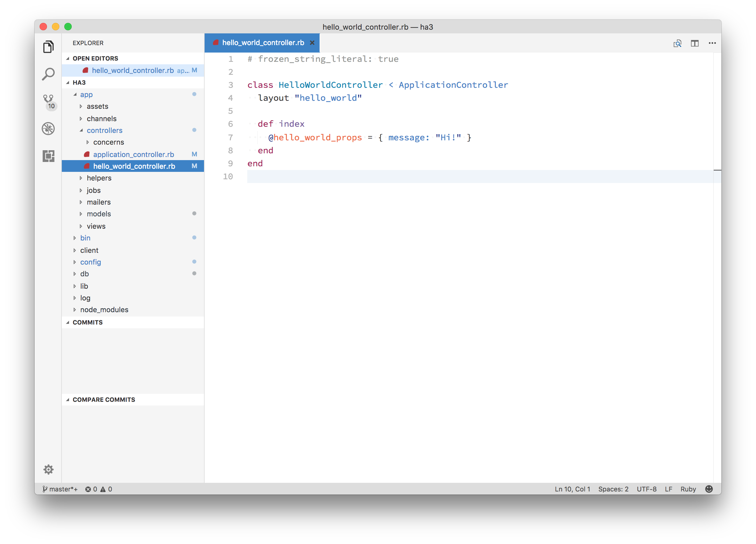Click the Explorer sidebar icon
This screenshot has width=756, height=544.
[49, 47]
